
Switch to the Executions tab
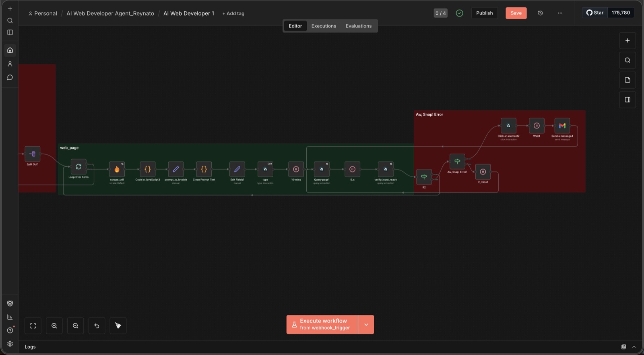coord(324,26)
